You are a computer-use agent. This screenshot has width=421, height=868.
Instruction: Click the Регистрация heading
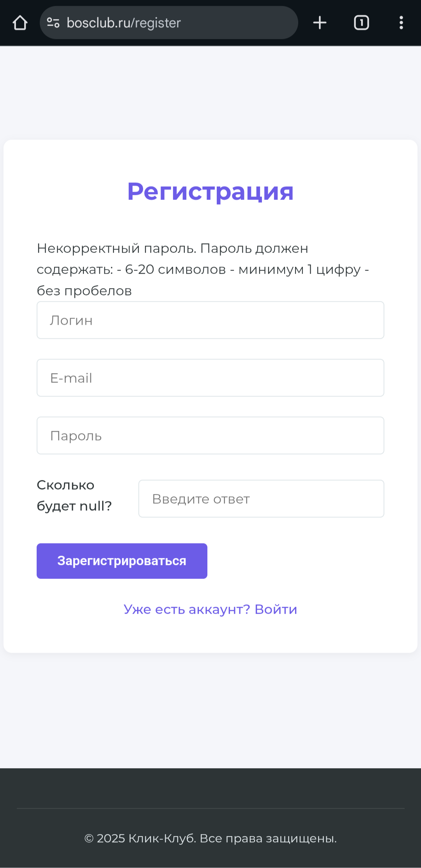[210, 191]
